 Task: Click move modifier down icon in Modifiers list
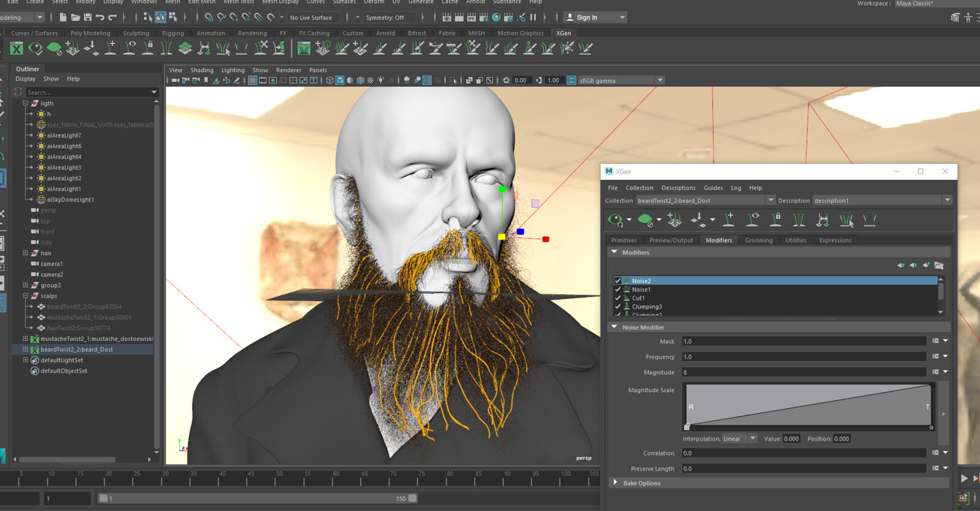point(913,265)
